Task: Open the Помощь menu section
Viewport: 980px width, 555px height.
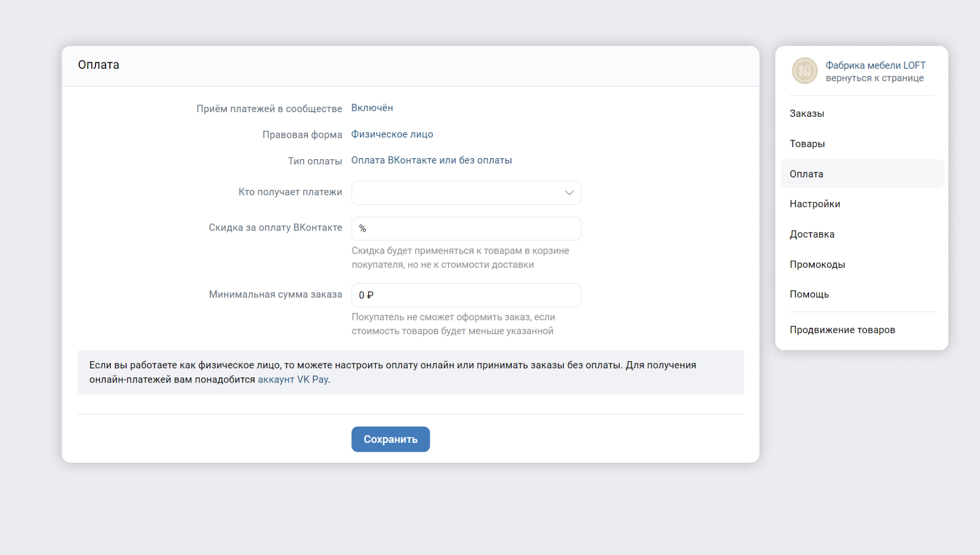Action: coord(862,294)
